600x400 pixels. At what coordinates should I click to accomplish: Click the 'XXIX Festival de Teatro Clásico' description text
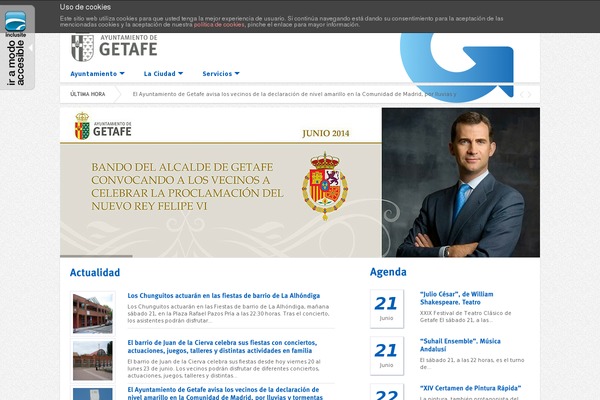coord(465,317)
